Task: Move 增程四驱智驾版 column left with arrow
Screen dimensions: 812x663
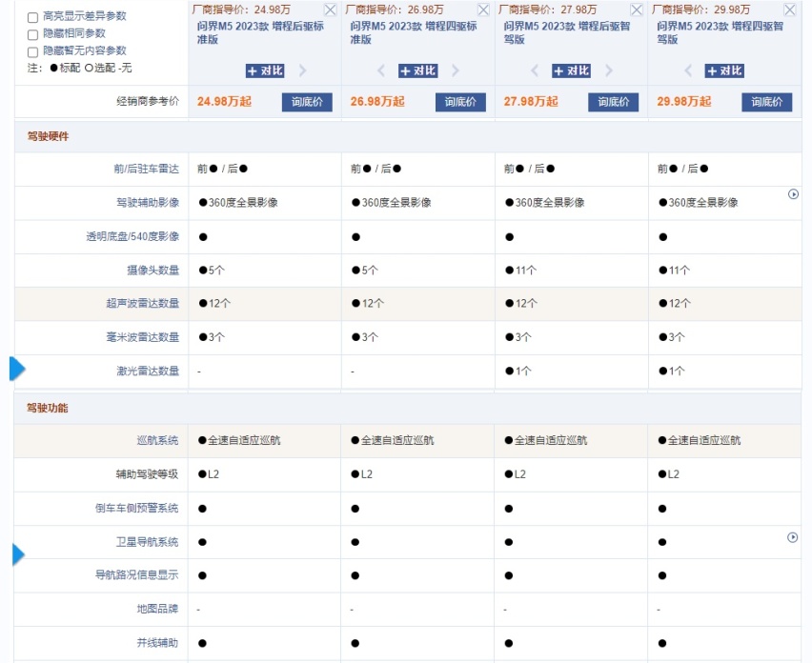Action: [688, 70]
